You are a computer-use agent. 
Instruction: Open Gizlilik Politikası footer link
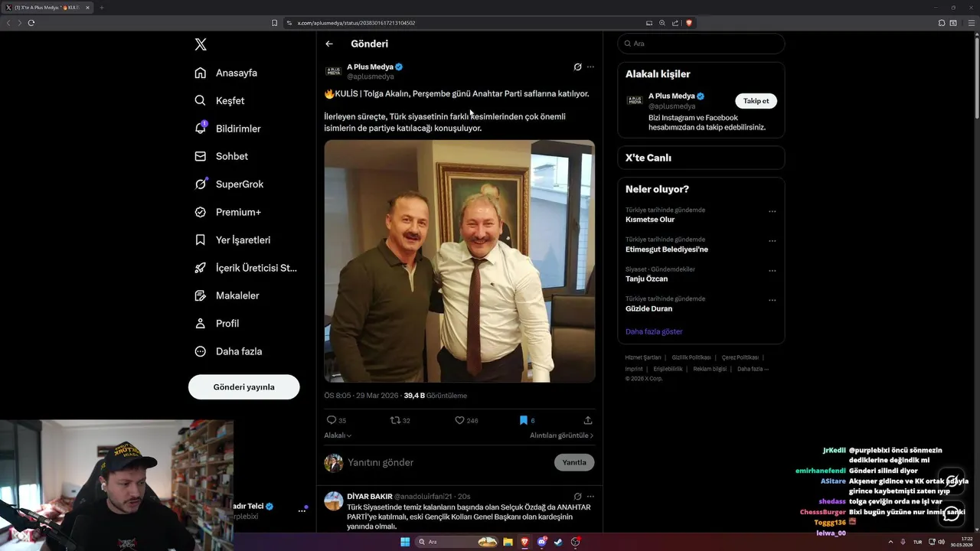coord(691,357)
